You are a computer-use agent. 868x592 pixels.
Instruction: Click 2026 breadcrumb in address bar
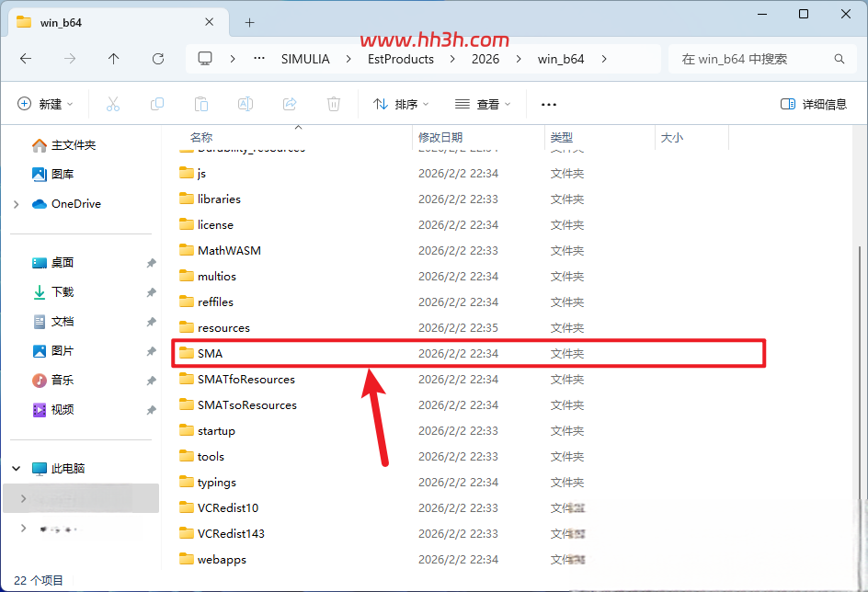485,59
